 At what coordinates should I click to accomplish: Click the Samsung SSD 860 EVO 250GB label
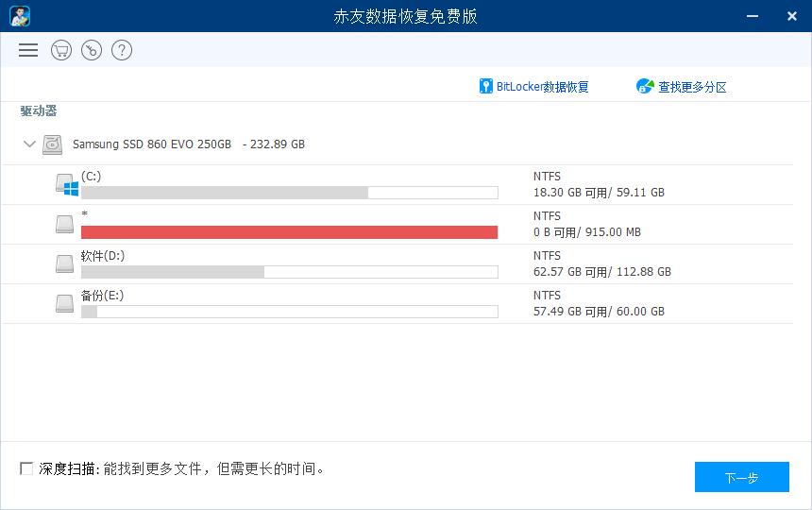tap(152, 144)
